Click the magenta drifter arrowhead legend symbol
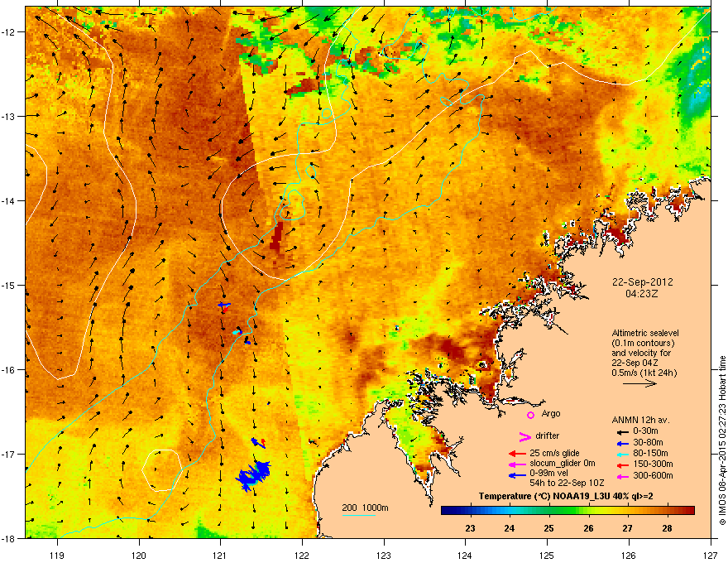 pos(524,436)
